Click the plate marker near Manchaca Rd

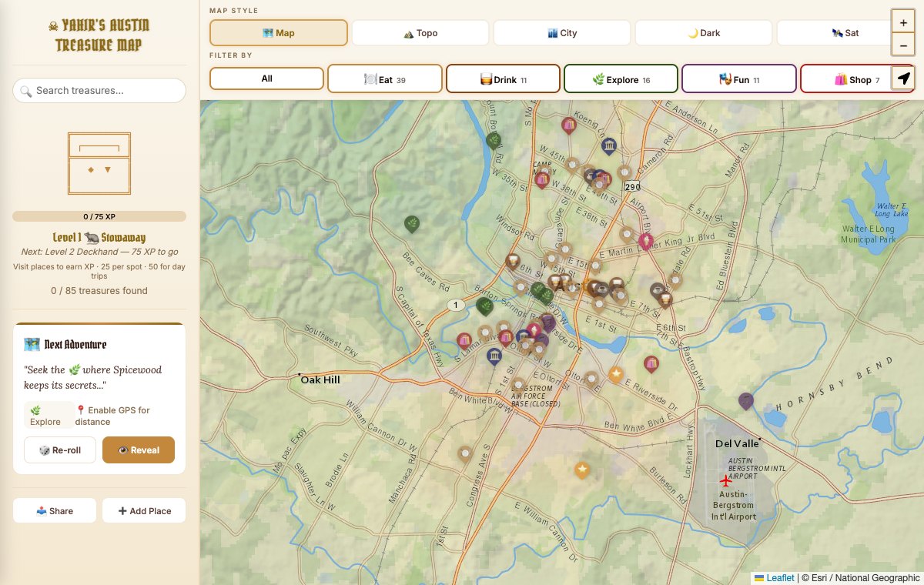tap(465, 453)
